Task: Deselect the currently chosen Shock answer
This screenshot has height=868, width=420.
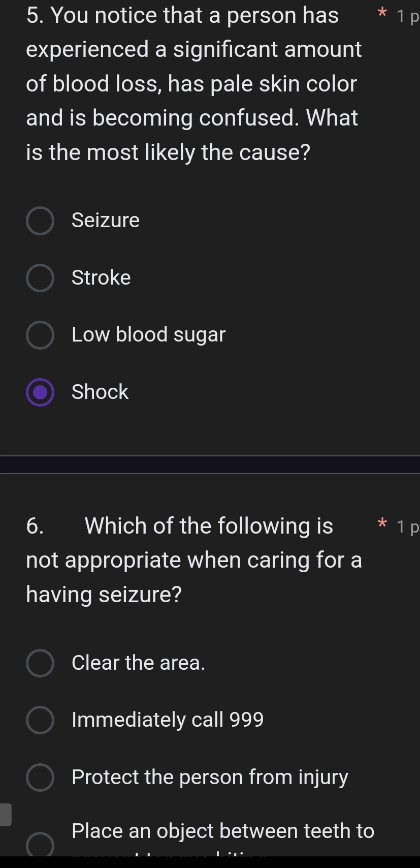Action: (x=40, y=392)
